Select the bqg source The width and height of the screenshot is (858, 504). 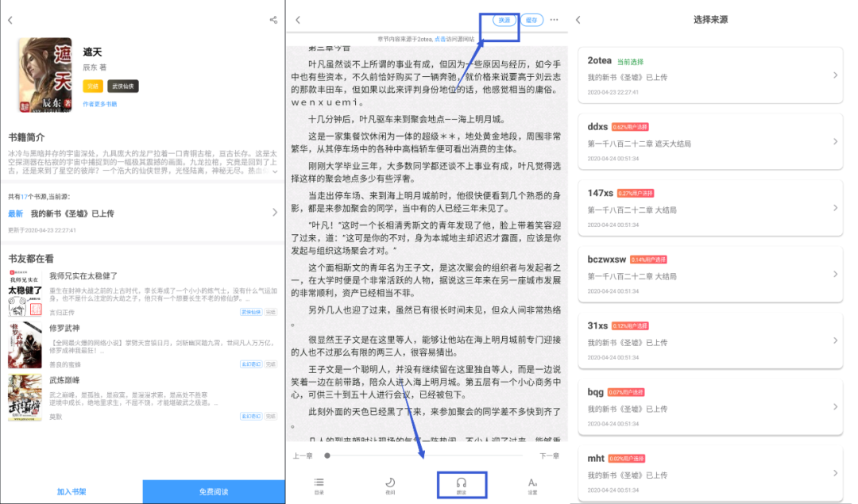[710, 406]
